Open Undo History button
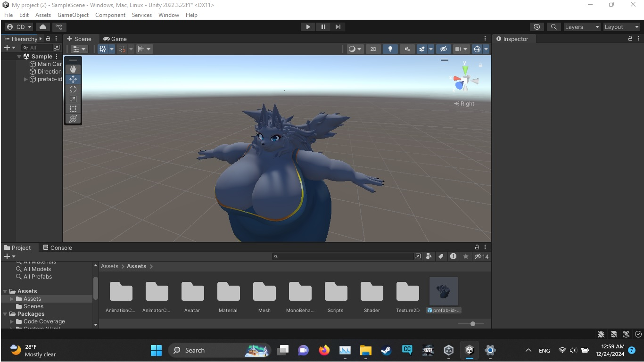 (537, 27)
